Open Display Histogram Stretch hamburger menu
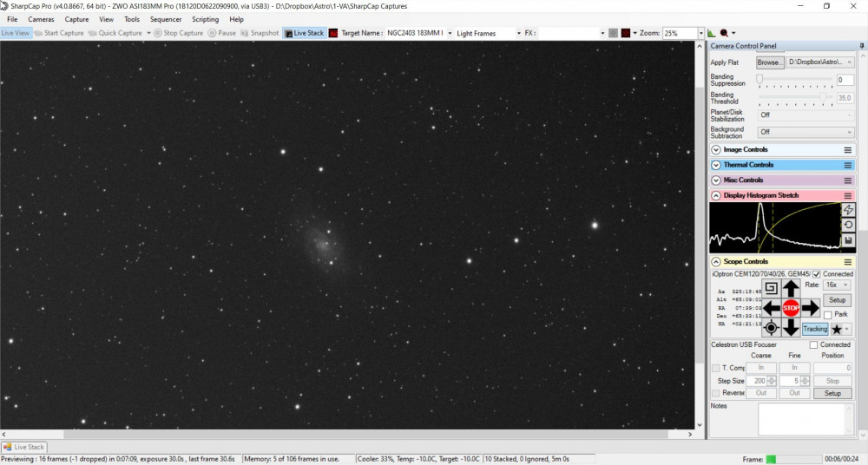This screenshot has width=868, height=465. click(x=847, y=196)
